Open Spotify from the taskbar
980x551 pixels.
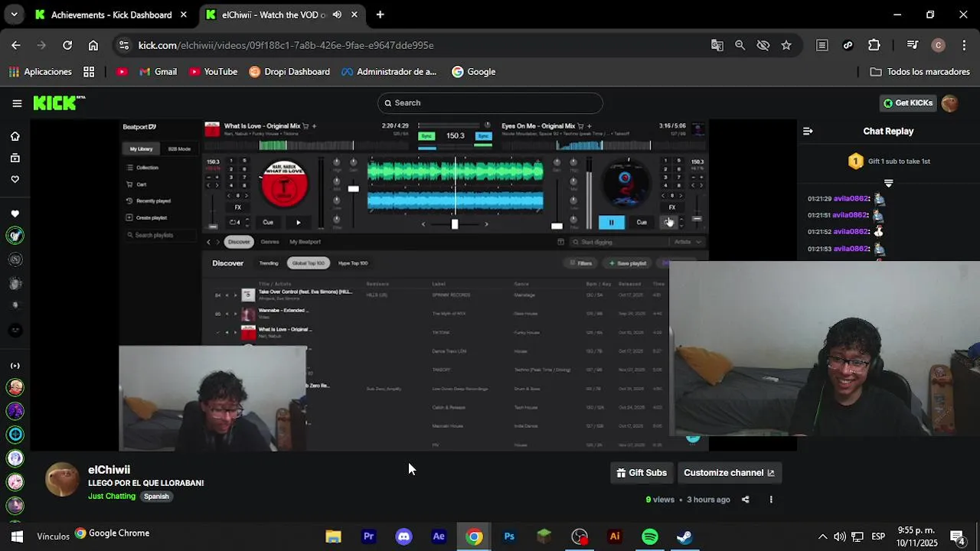pos(650,536)
